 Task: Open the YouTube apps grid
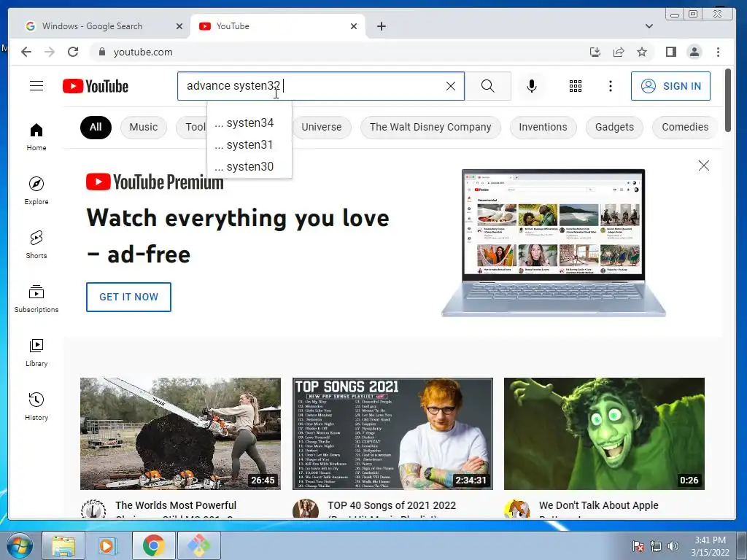click(x=576, y=86)
